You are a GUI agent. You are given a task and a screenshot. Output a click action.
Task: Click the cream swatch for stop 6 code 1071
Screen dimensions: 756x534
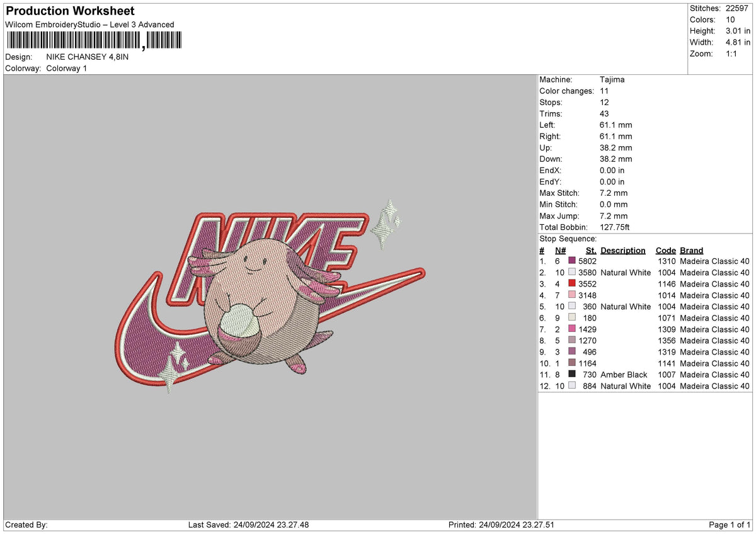[572, 317]
